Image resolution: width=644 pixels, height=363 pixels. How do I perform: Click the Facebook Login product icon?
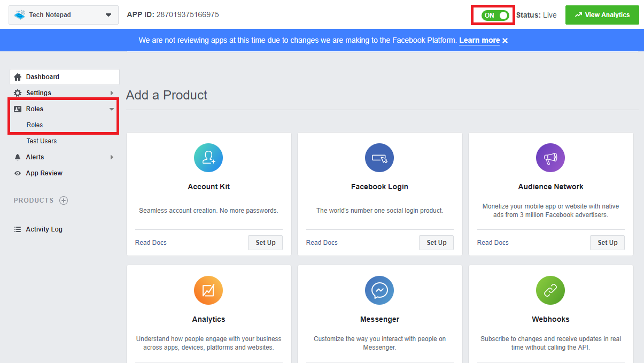tap(379, 158)
